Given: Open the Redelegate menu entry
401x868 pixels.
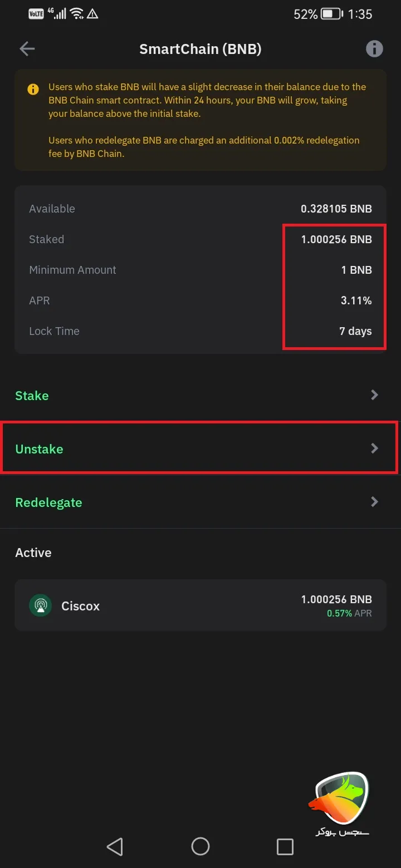Looking at the screenshot, I should click(48, 502).
